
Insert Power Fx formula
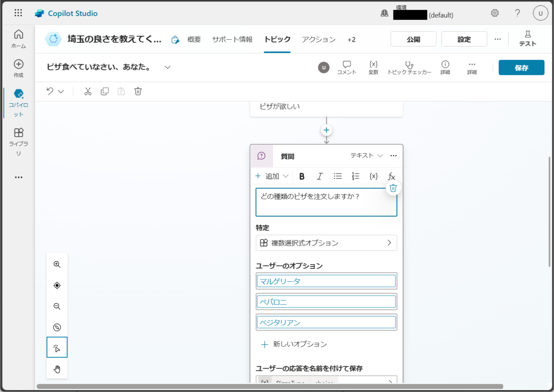point(391,176)
